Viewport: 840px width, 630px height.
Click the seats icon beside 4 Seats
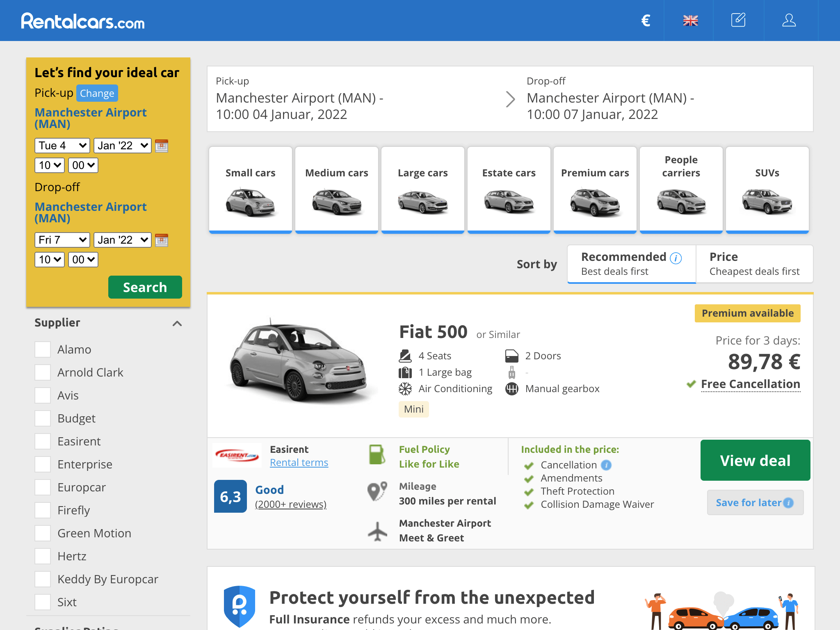pyautogui.click(x=405, y=356)
